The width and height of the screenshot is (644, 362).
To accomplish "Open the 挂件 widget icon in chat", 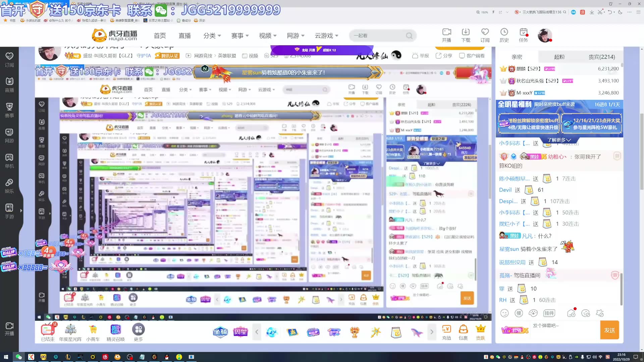I will point(549,313).
